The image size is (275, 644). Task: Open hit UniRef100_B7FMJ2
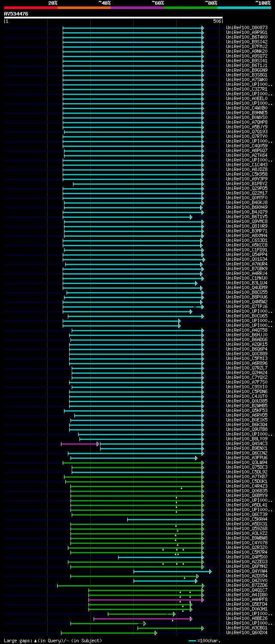(x=247, y=47)
